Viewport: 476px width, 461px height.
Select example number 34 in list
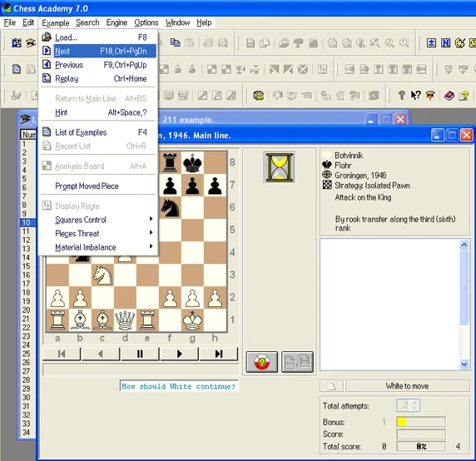pos(27,432)
